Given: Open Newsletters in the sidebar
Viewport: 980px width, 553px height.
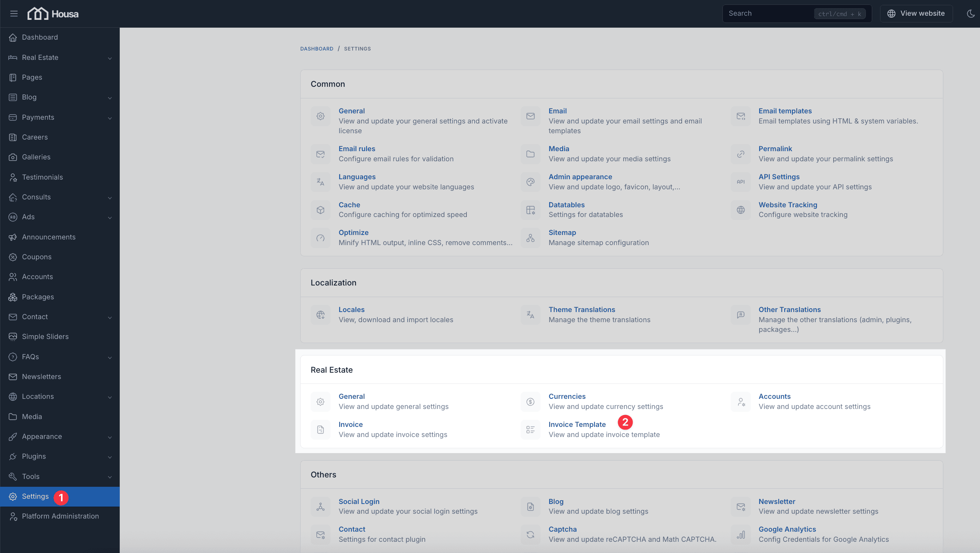Looking at the screenshot, I should 60,376.
